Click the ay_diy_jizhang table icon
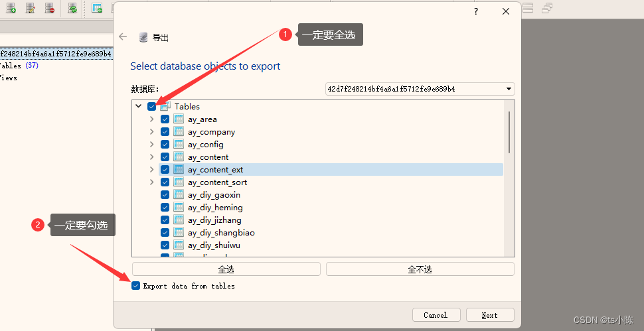 click(178, 220)
